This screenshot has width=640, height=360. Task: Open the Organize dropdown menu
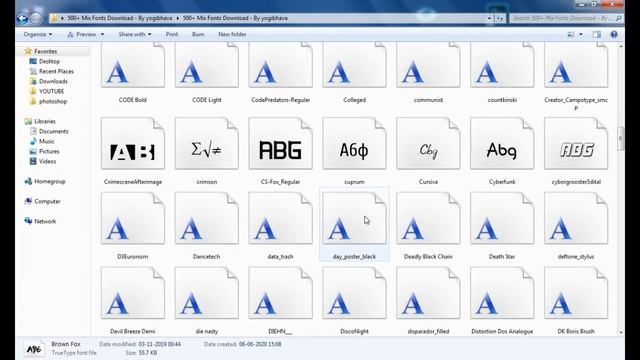pos(38,34)
